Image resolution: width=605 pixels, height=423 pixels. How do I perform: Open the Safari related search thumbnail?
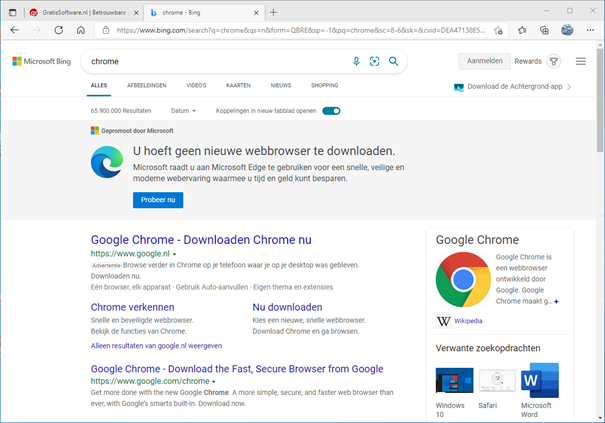(x=497, y=381)
